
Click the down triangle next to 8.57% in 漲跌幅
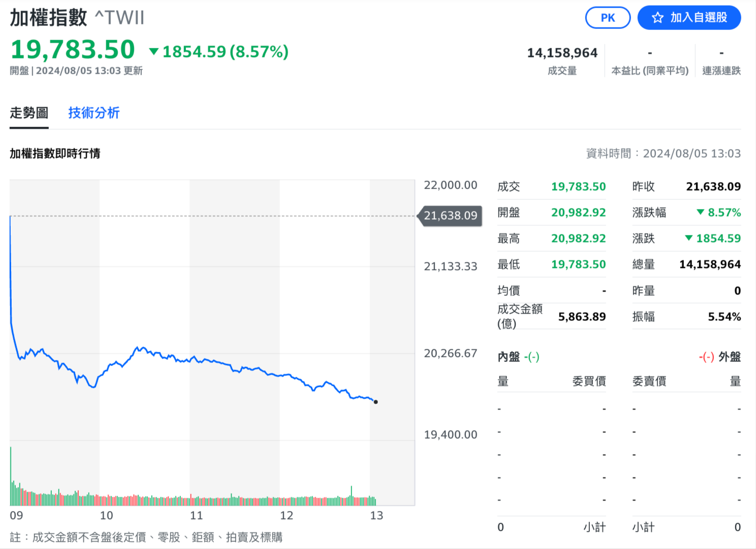pos(701,212)
